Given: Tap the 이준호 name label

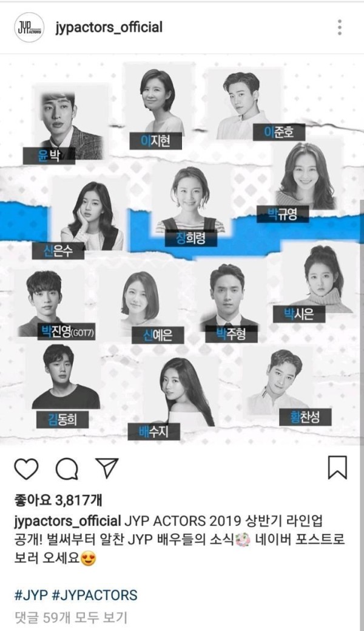Looking at the screenshot, I should pyautogui.click(x=279, y=132).
